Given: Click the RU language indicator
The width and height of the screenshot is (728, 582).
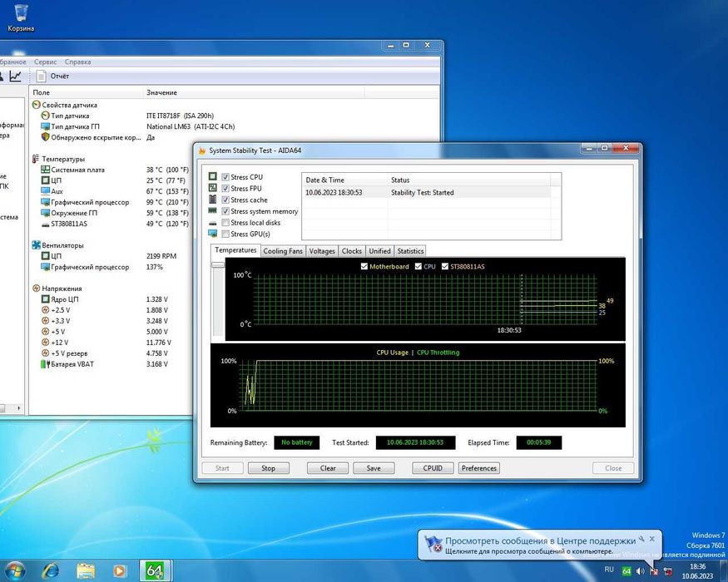Looking at the screenshot, I should [x=609, y=570].
